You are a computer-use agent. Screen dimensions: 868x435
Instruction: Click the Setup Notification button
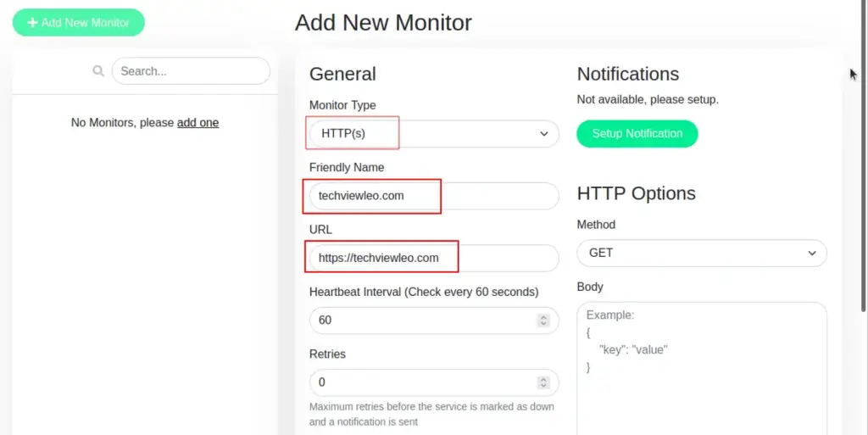point(637,134)
